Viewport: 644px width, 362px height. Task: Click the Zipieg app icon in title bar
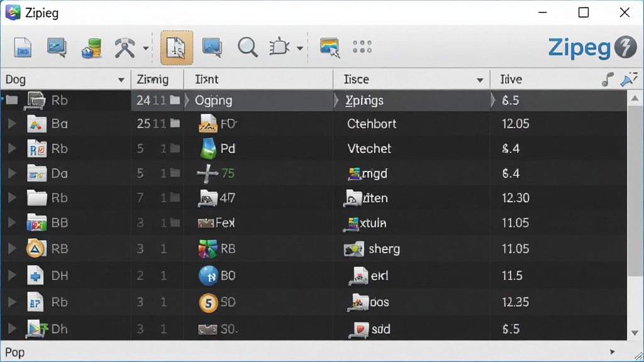(x=13, y=13)
